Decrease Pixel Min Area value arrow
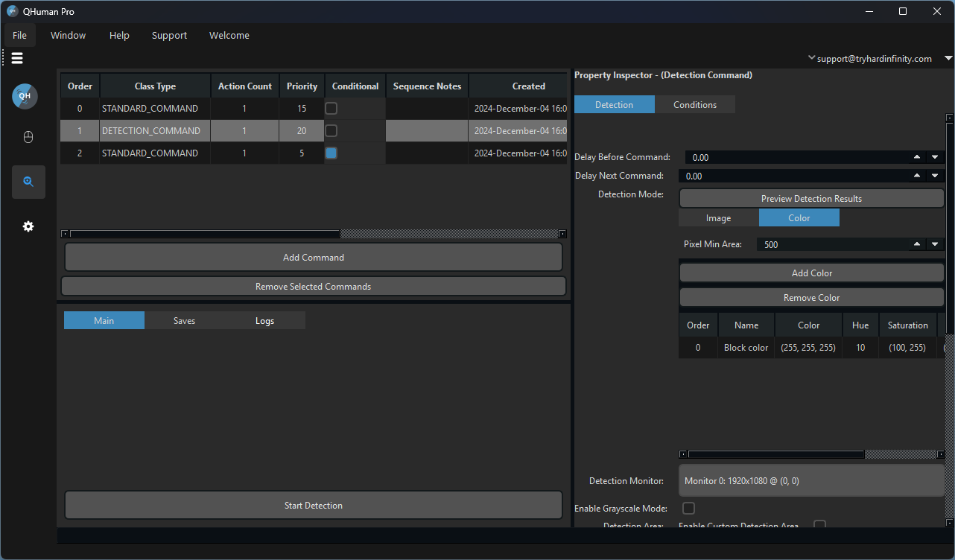Image resolution: width=955 pixels, height=560 pixels. 935,244
